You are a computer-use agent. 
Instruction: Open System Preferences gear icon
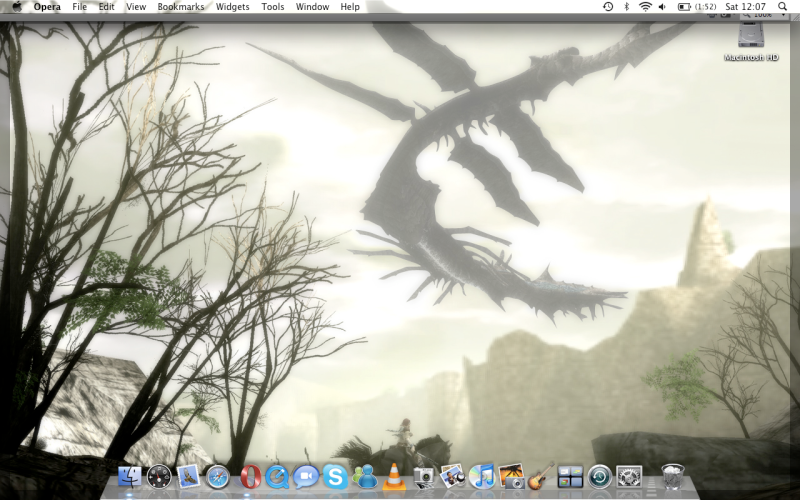(629, 477)
